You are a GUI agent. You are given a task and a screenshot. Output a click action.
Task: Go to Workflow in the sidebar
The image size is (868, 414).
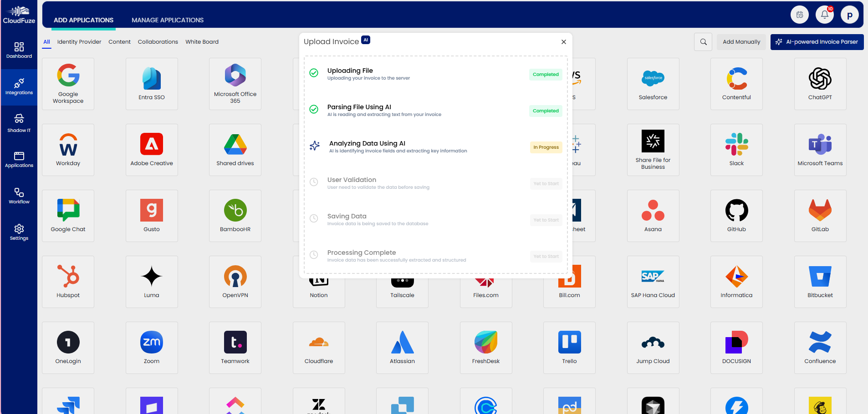click(19, 196)
